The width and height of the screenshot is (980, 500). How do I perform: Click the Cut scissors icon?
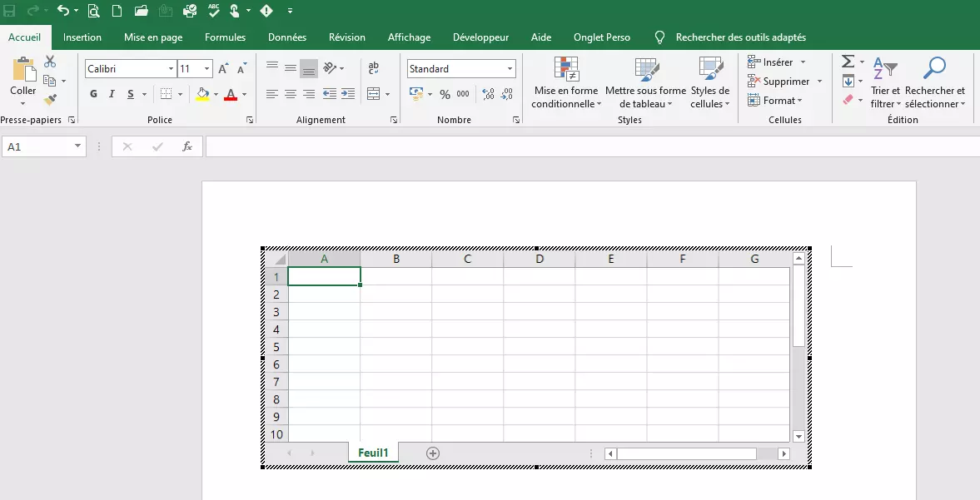tap(50, 62)
